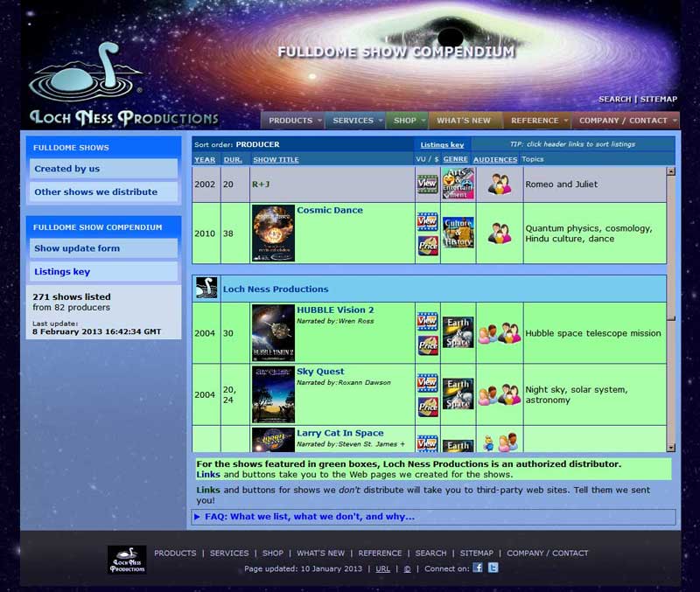Click the View icon for Larry Cat In Space
The image size is (700, 592).
427,443
